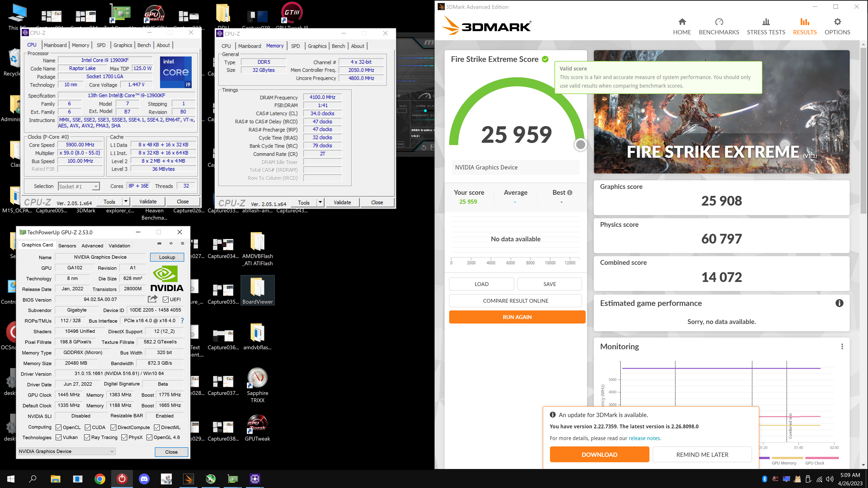Expand the Tools arrow in left CPU-Z

[x=126, y=201]
